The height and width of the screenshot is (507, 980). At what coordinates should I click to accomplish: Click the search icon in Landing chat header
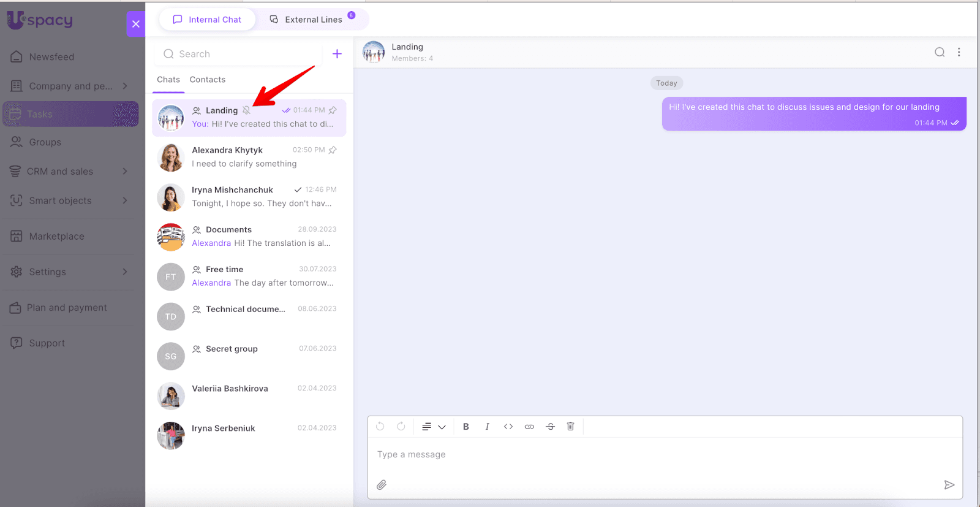[x=939, y=53]
